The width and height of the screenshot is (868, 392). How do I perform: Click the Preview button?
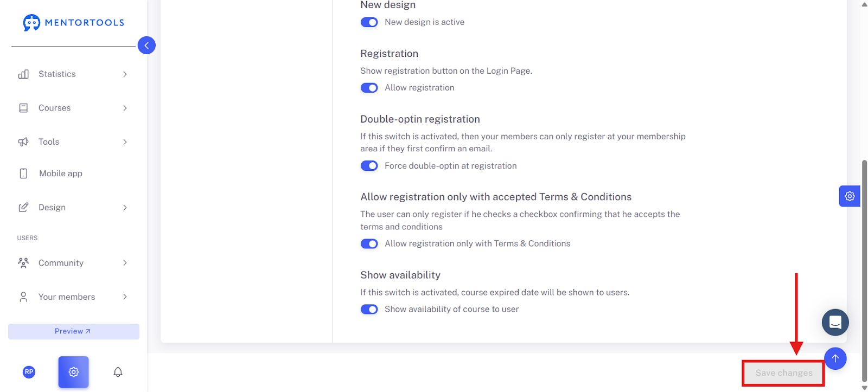click(x=74, y=331)
